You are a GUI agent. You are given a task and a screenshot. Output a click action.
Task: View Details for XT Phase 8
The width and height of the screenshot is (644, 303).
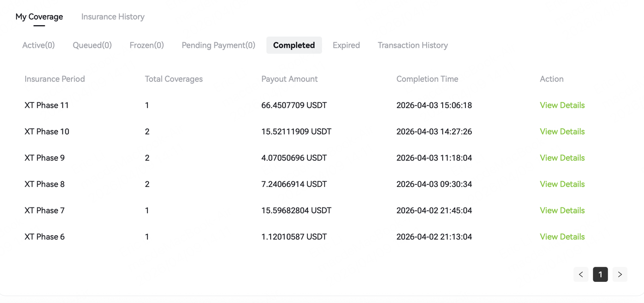pyautogui.click(x=562, y=184)
